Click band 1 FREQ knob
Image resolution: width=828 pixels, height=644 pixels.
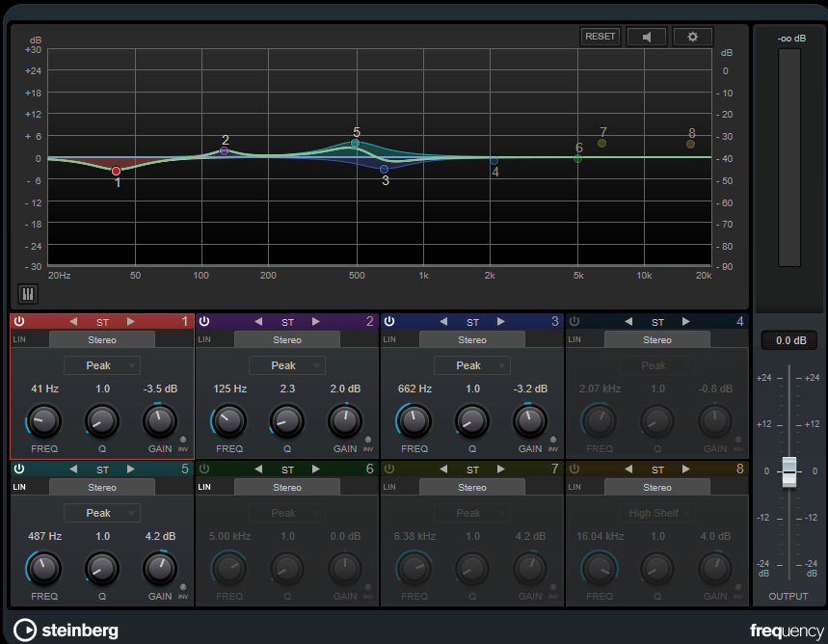coord(44,421)
